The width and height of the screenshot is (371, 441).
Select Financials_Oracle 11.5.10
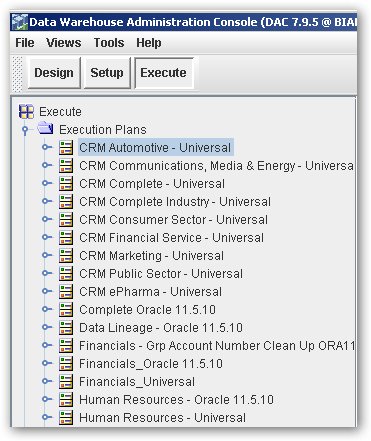point(151,363)
